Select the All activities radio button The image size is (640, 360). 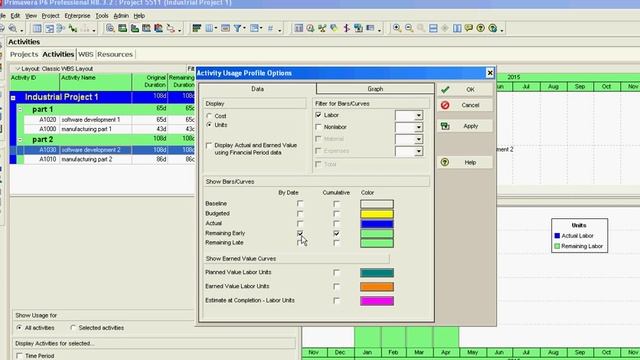pyautogui.click(x=19, y=327)
